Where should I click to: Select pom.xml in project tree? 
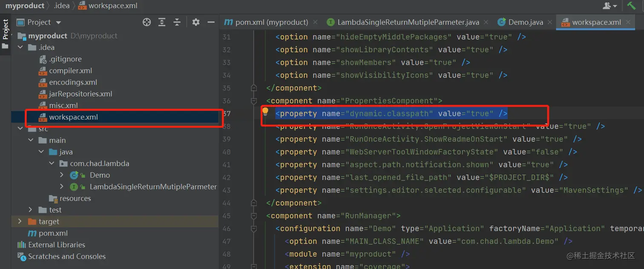pos(53,233)
